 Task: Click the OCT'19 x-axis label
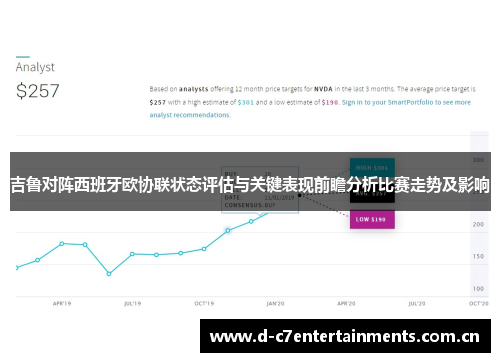[204, 303]
